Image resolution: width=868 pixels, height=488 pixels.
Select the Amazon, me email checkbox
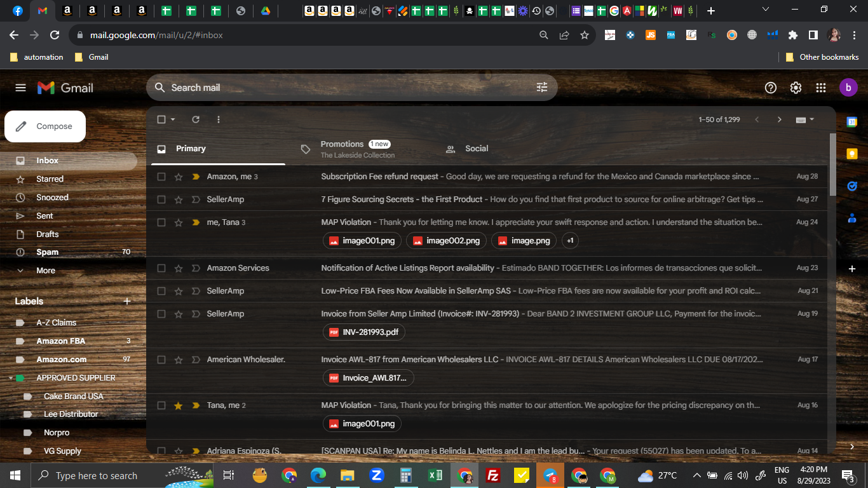coord(161,177)
